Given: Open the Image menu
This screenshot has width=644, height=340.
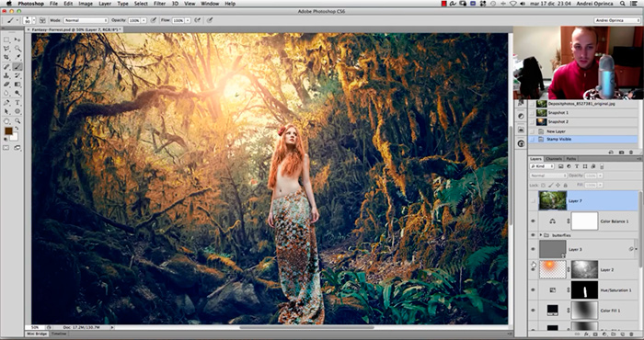Looking at the screenshot, I should coord(86,4).
